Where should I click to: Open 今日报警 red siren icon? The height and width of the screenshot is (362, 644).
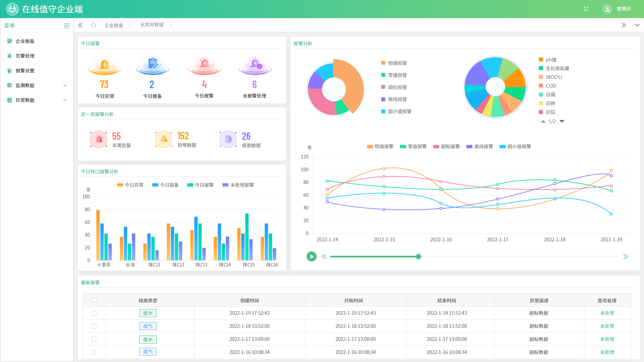205,66
